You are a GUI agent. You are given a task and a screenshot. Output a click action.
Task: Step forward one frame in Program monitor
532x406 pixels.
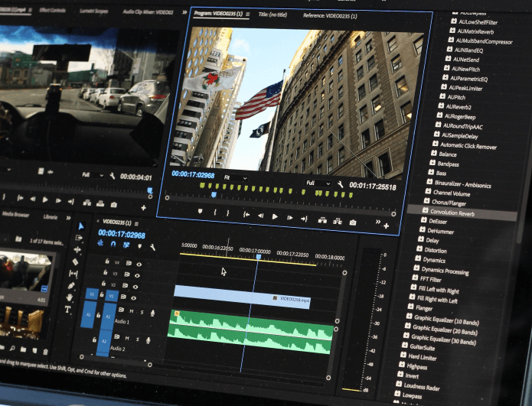(290, 218)
